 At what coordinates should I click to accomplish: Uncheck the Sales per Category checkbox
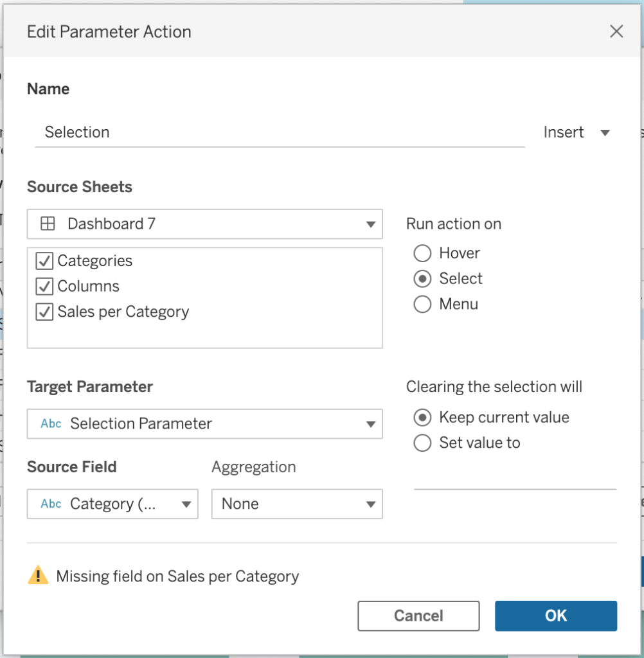click(44, 312)
